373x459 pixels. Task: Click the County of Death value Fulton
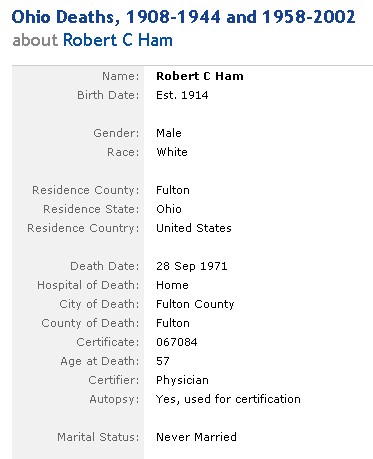point(173,323)
